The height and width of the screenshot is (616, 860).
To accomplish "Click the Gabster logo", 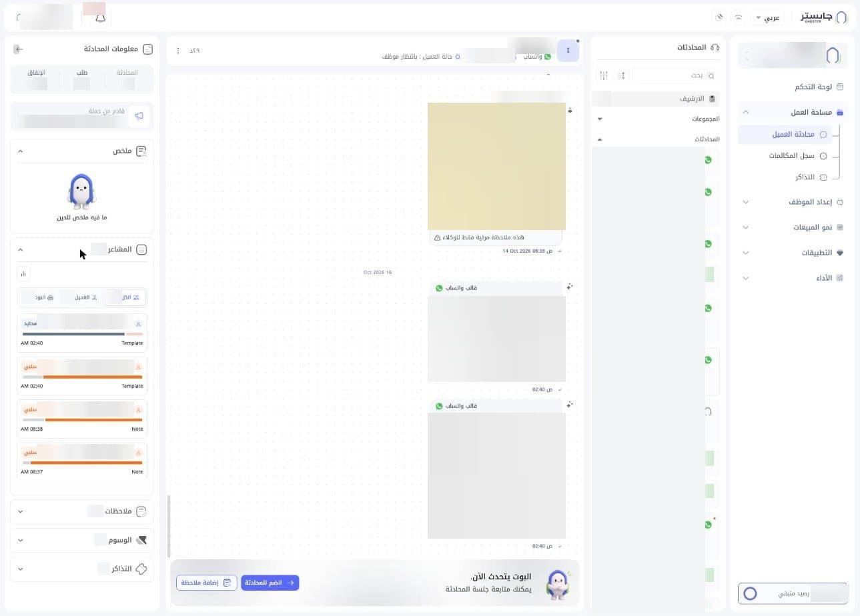I will 824,17.
